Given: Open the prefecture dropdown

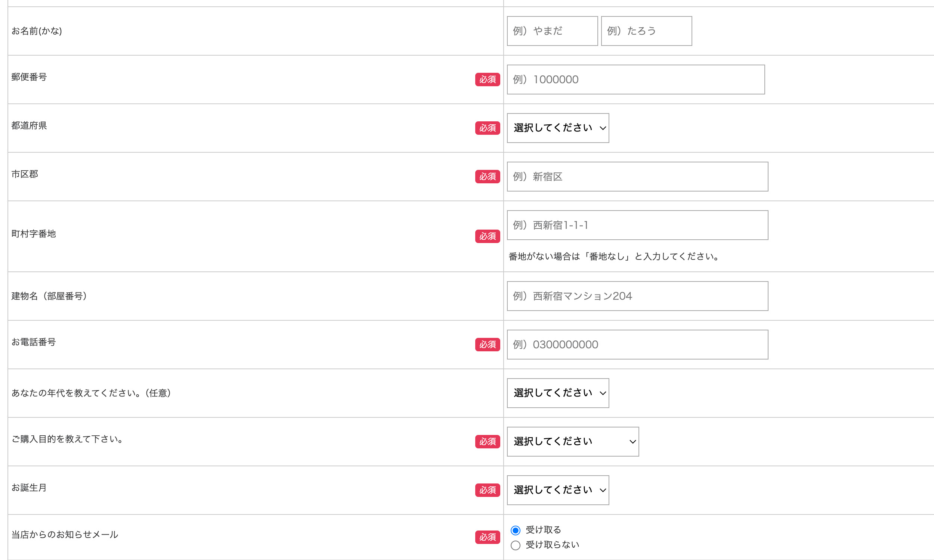Looking at the screenshot, I should (558, 128).
